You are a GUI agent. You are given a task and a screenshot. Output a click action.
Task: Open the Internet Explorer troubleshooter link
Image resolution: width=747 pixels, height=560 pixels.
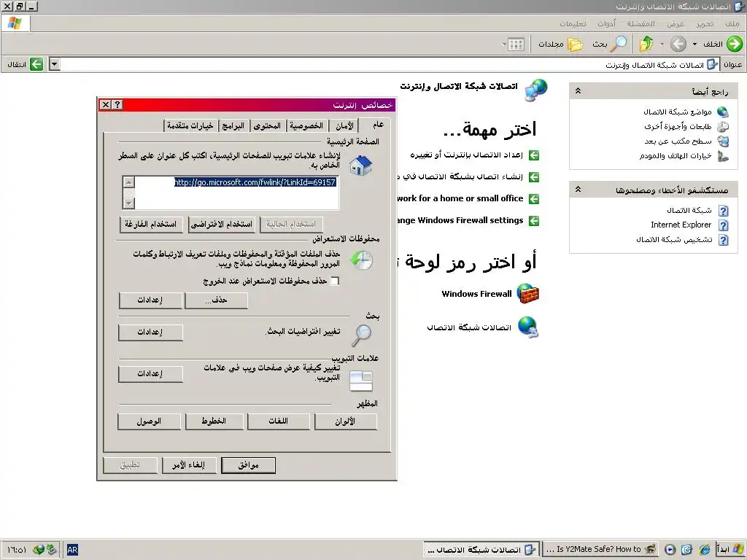[x=681, y=225]
